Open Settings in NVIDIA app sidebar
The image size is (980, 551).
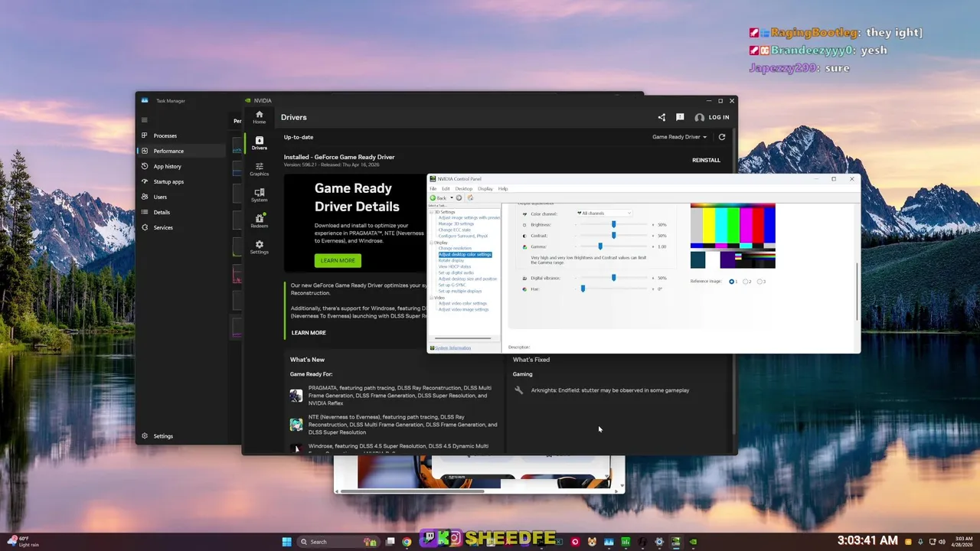[x=259, y=247]
